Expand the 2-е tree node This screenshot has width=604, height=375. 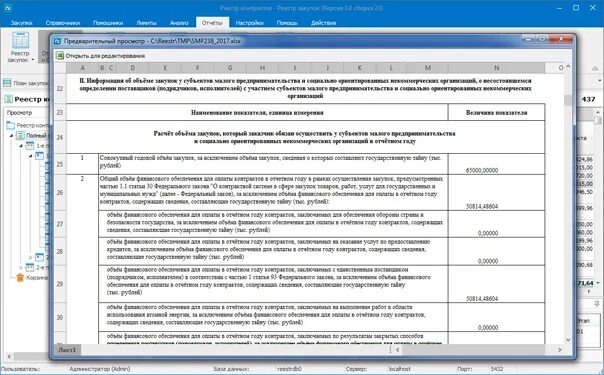click(x=21, y=267)
